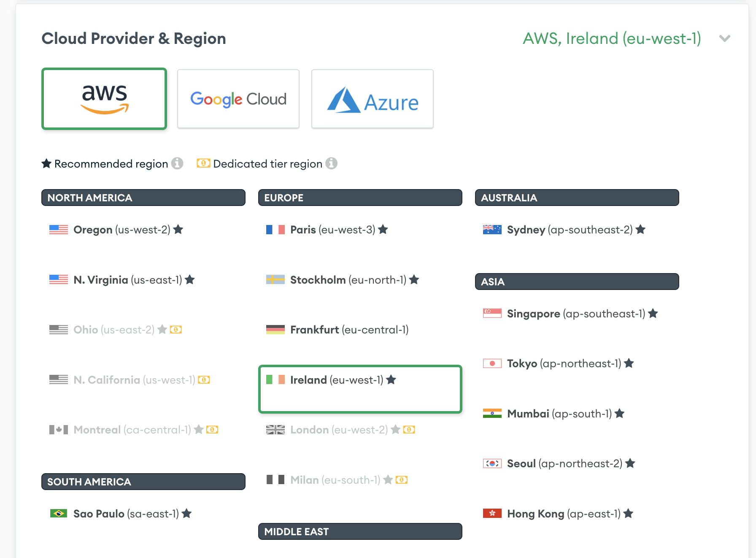The width and height of the screenshot is (756, 558).
Task: Click the MIDDLE EAST header
Action: pos(360,531)
